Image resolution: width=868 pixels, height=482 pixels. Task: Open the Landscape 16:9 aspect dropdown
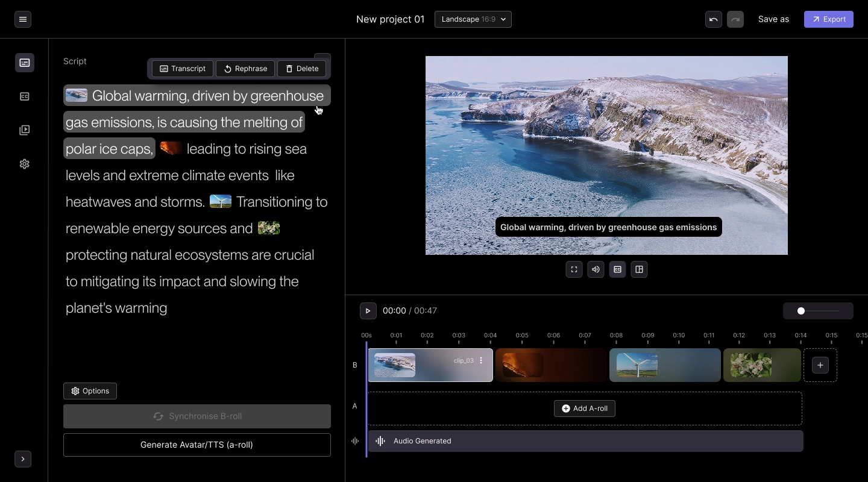tap(473, 19)
